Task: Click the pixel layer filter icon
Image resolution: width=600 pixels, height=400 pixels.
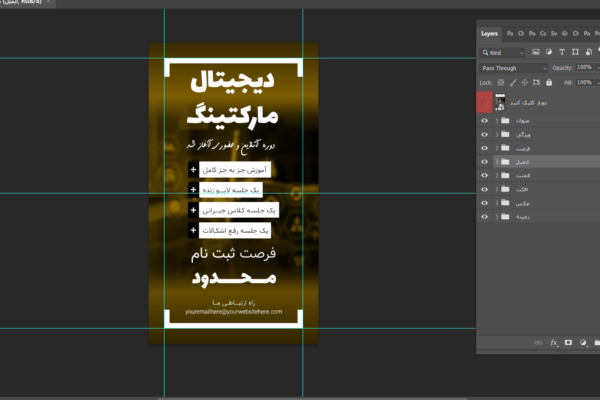Action: [x=535, y=52]
